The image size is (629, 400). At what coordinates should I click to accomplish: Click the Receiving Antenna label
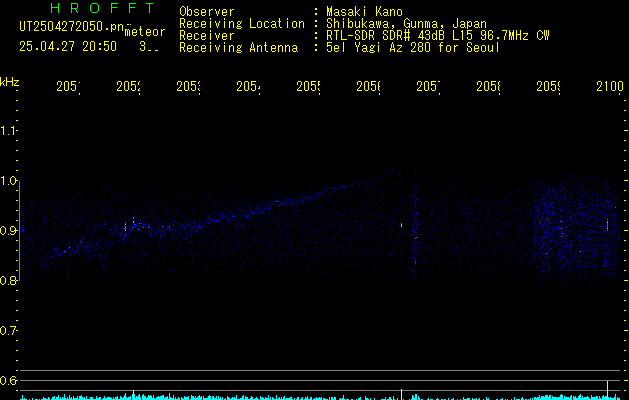click(238, 48)
